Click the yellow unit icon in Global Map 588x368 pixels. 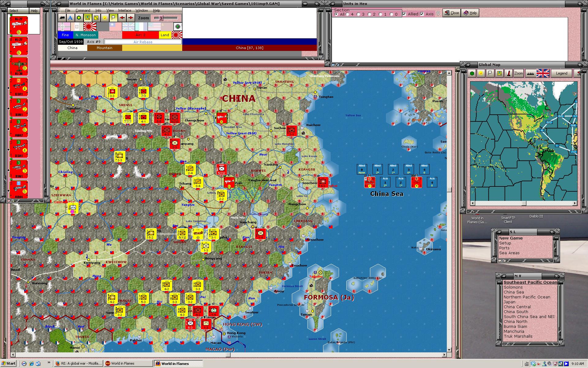[499, 73]
